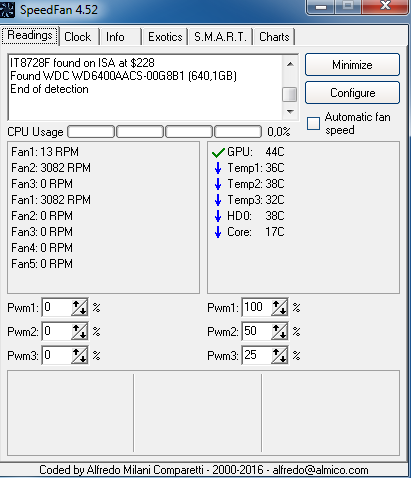Click the left Pwm1 spinner showing 0
Viewport: 413px width, 478px height.
coord(79,307)
